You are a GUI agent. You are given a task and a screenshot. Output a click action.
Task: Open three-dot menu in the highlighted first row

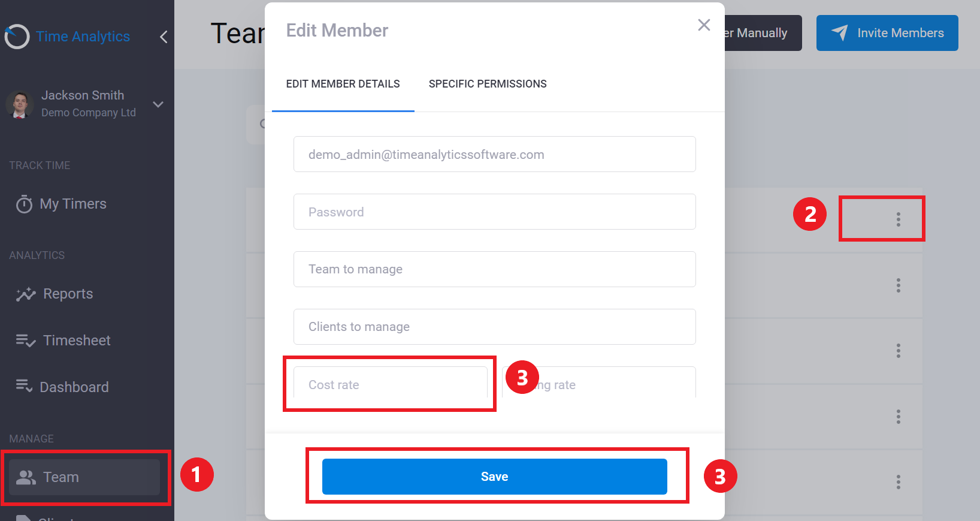point(898,219)
